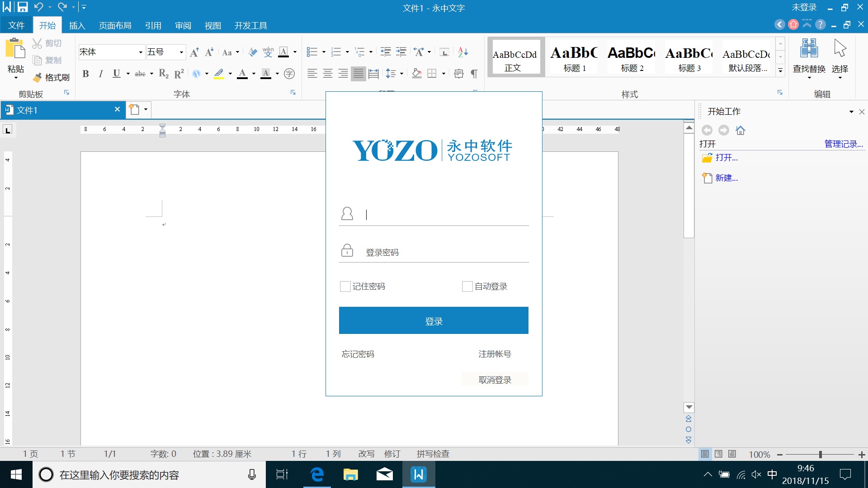The height and width of the screenshot is (488, 868).
Task: Expand the styles gallery list
Action: 780,70
